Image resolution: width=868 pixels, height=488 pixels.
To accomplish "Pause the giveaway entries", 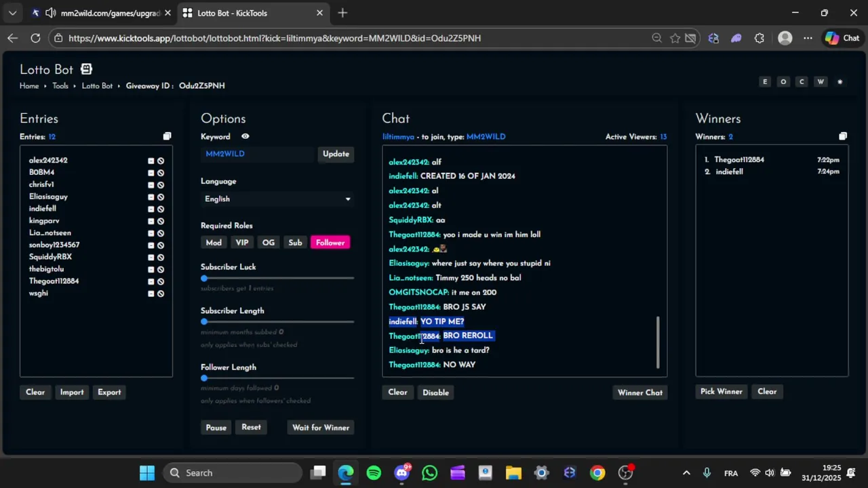I will (x=216, y=428).
